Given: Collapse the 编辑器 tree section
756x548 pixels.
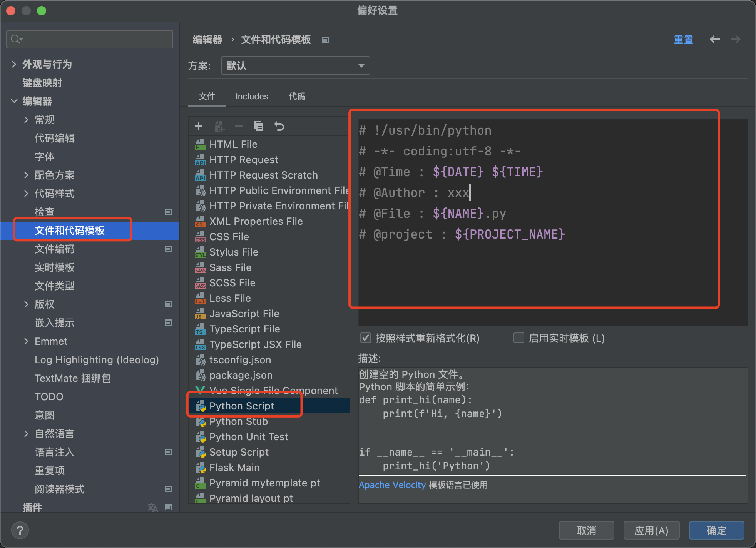Looking at the screenshot, I should coord(14,101).
